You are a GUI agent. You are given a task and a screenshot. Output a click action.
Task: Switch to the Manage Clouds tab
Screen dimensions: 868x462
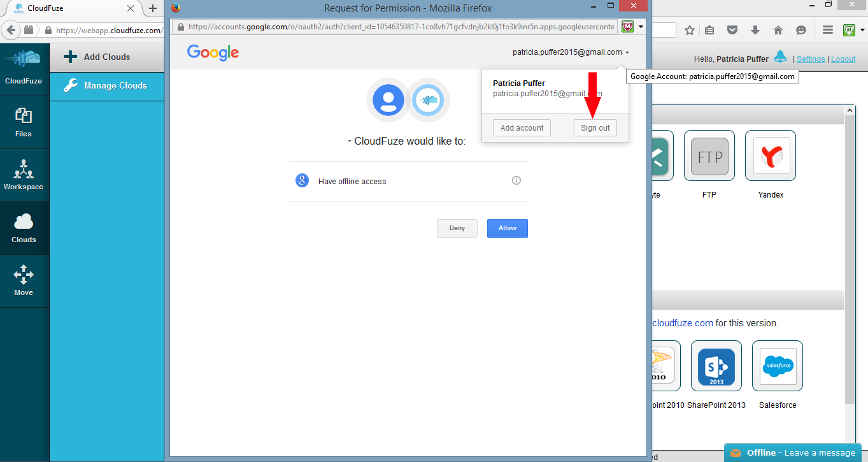[x=106, y=85]
